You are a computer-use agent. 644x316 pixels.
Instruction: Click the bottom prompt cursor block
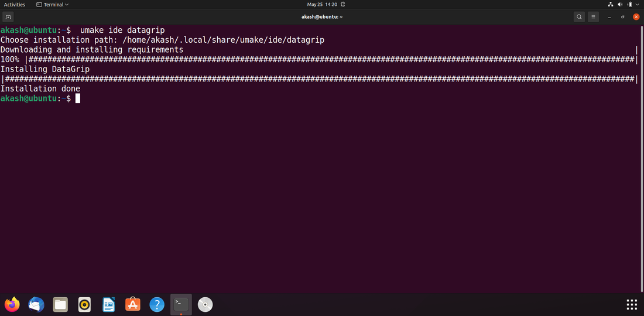coord(78,98)
